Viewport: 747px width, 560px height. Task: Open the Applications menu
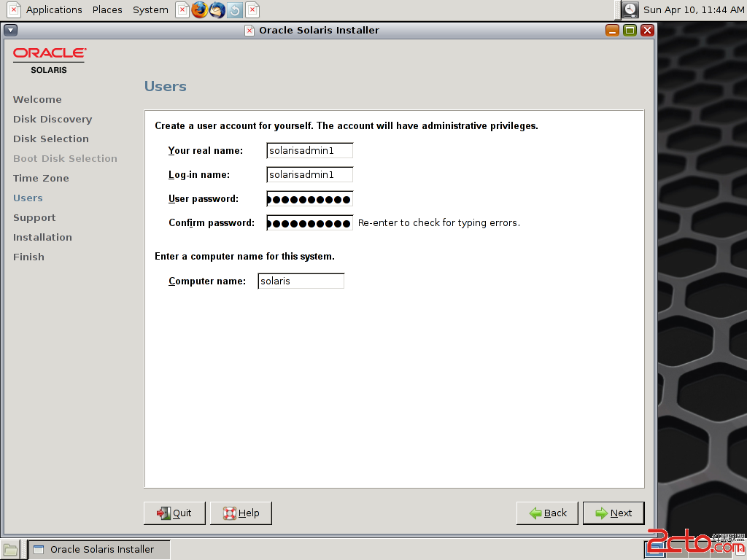(x=54, y=9)
